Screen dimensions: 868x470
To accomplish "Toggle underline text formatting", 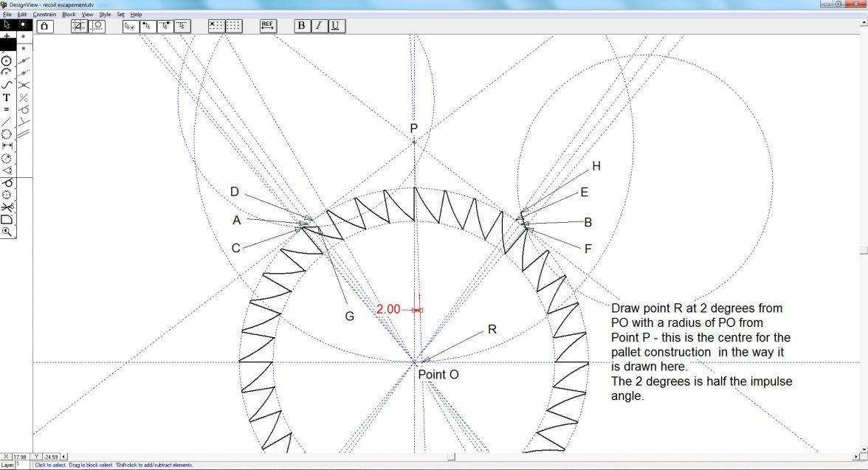I will pyautogui.click(x=335, y=26).
